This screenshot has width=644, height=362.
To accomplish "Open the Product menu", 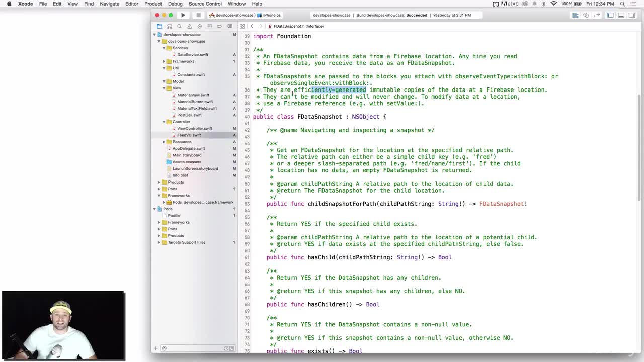I will (x=153, y=4).
